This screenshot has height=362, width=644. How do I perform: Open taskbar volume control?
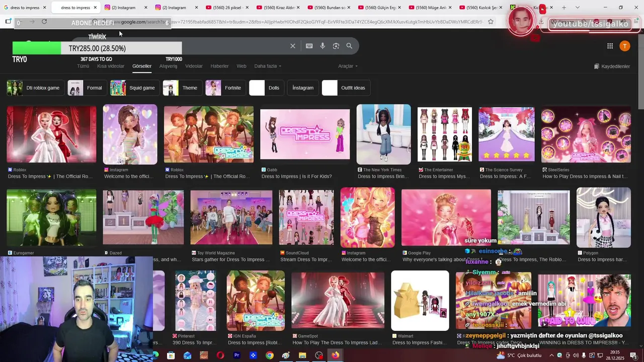click(576, 355)
